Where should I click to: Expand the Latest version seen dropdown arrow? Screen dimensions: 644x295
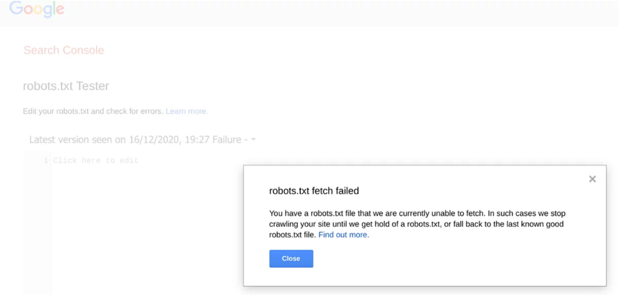(253, 139)
